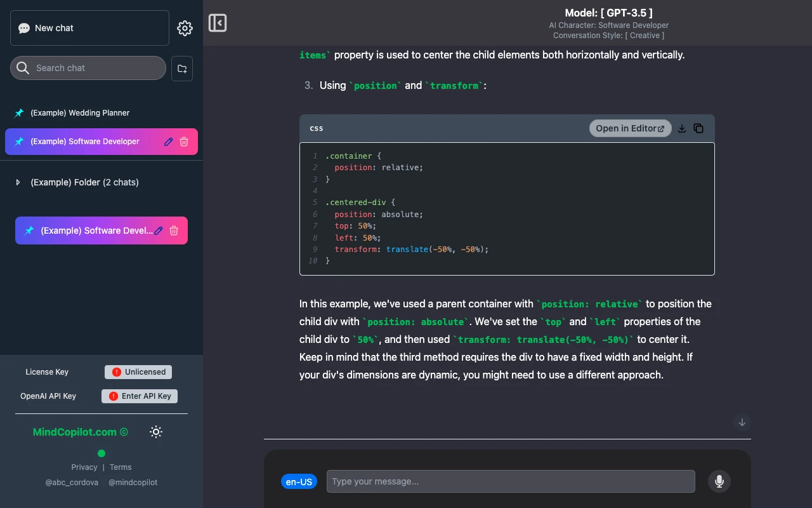
Task: Start voice input with the microphone
Action: (x=719, y=481)
